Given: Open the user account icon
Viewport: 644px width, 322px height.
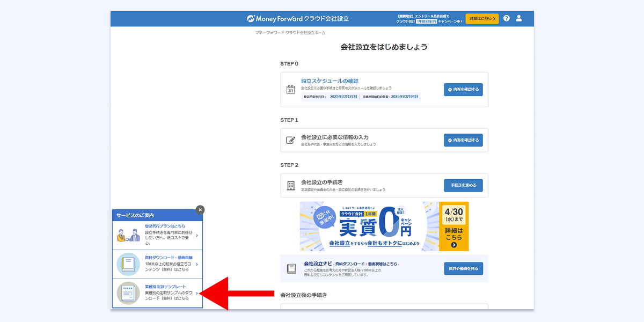Looking at the screenshot, I should pos(519,18).
